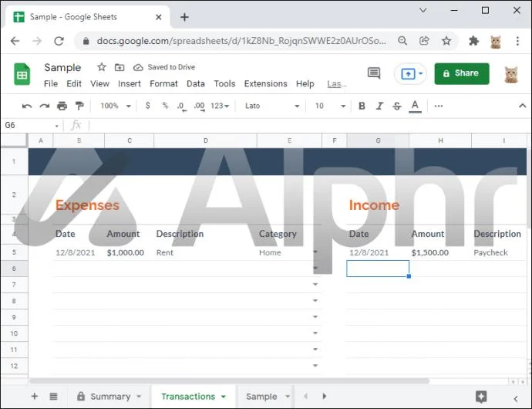Open comment history icon
The image size is (532, 409).
pos(373,73)
